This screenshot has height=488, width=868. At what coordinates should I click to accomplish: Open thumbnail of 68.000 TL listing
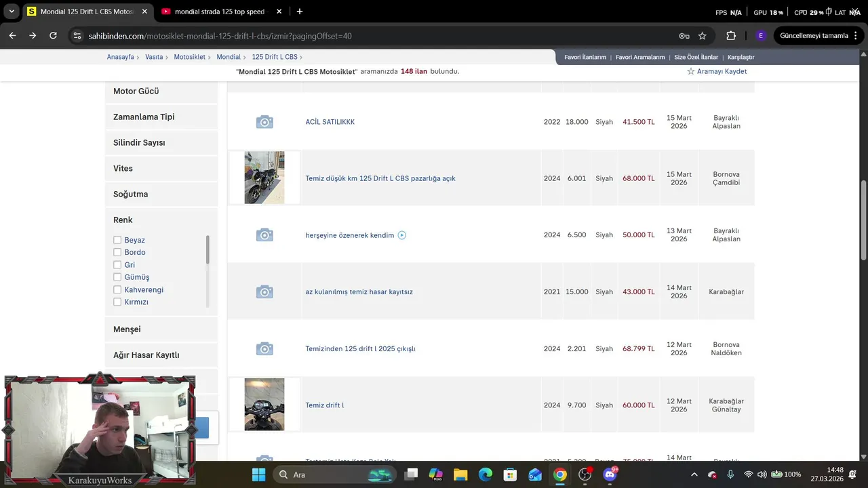(264, 178)
